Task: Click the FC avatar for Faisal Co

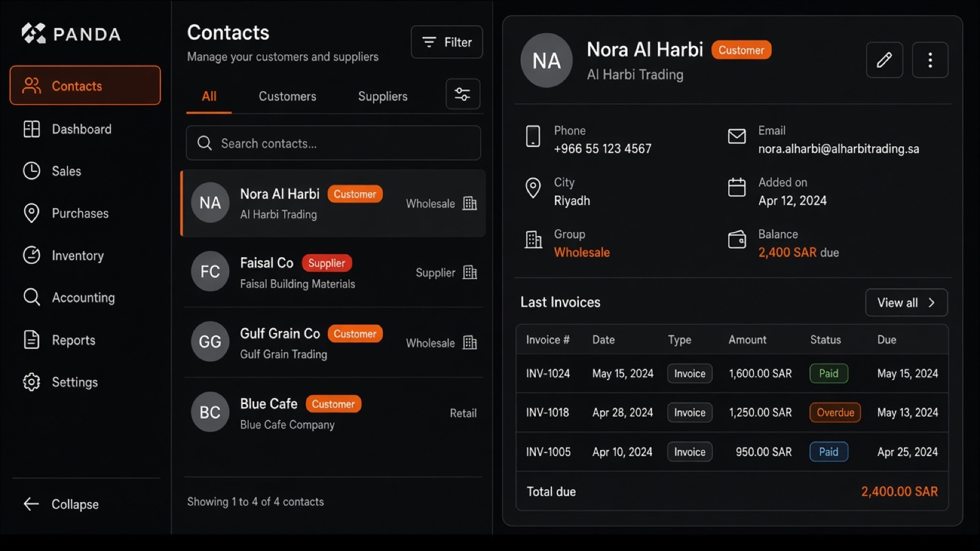Action: tap(210, 271)
